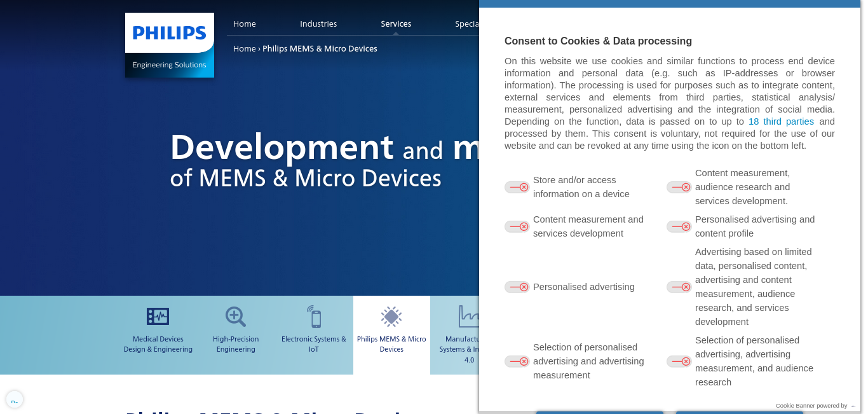Open the partially hidden 'Specia…' menu item
The width and height of the screenshot is (868, 414).
(467, 24)
